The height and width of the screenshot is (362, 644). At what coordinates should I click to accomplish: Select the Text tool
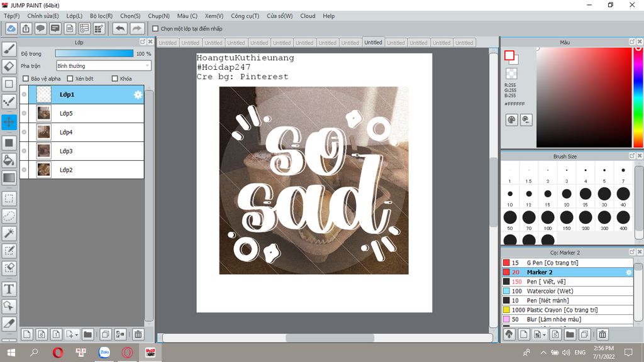(x=9, y=289)
